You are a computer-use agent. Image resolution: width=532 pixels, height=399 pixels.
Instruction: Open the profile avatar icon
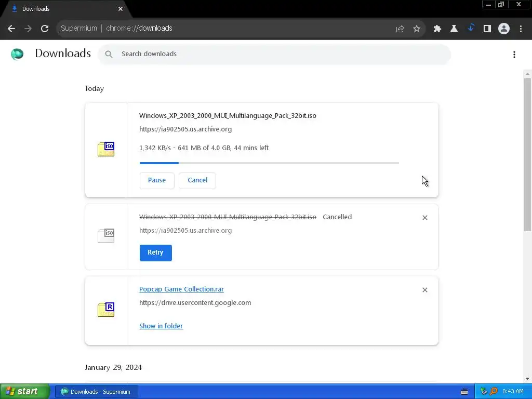[504, 29]
